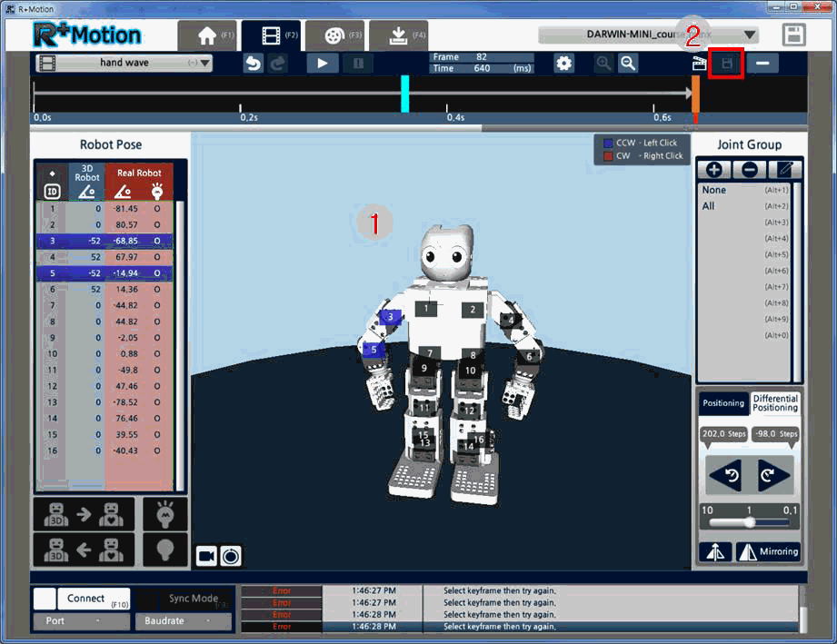Click the joint angle cell -81.45
837x644 pixels.
(126, 209)
